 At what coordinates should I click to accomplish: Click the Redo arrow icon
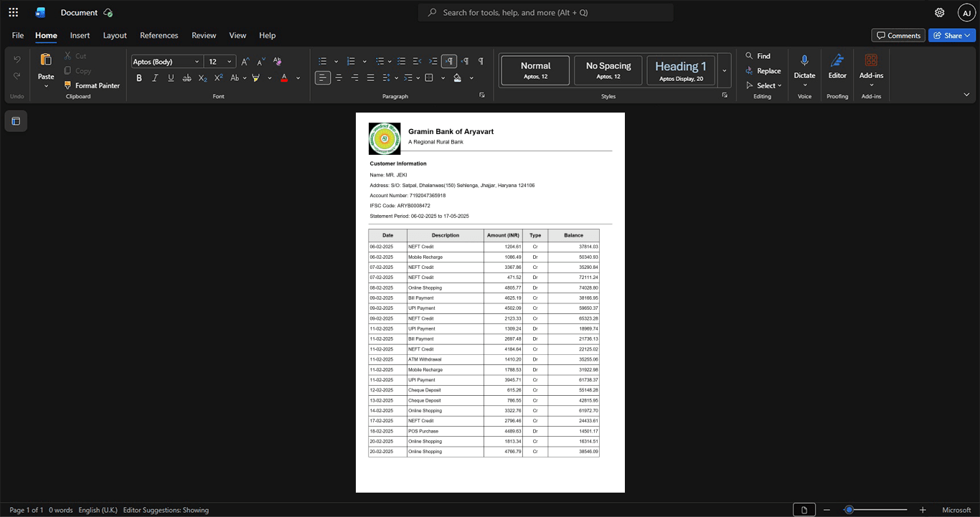coord(17,75)
